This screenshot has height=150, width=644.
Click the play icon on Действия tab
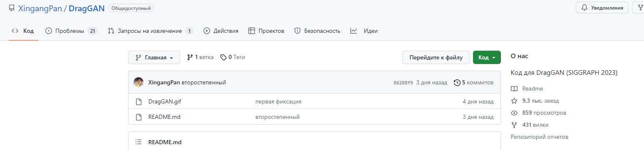tap(207, 31)
